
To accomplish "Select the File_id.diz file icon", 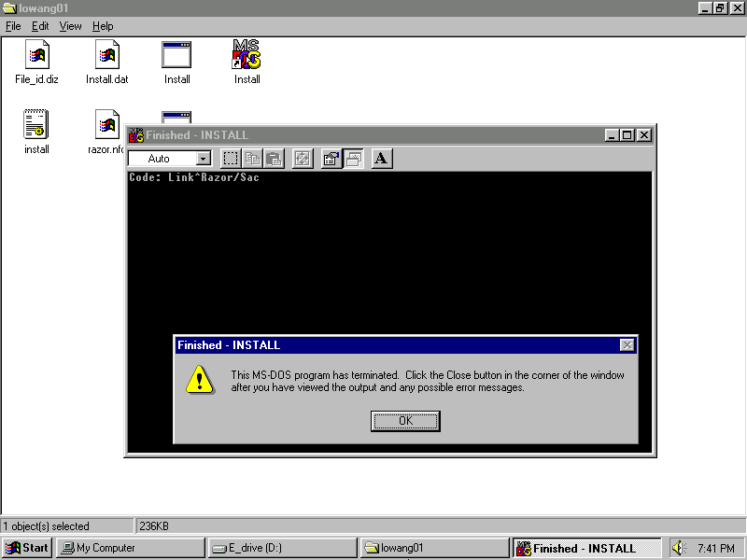I will point(36,56).
